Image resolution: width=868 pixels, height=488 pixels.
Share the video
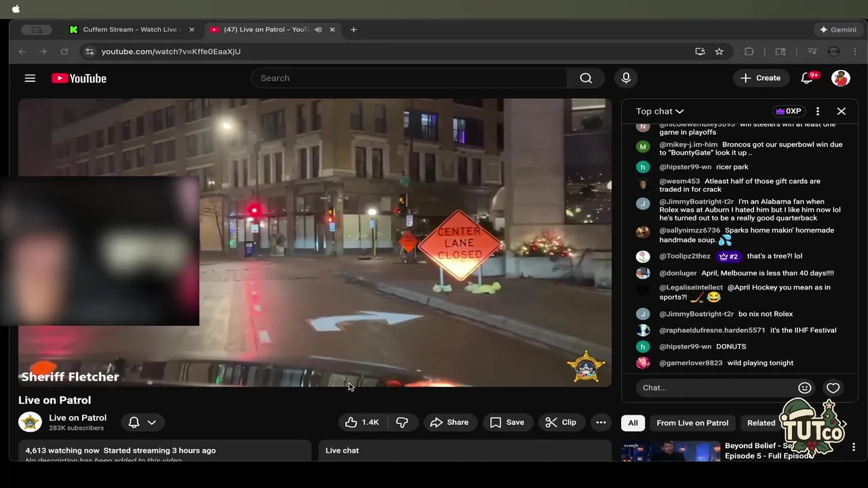point(449,422)
